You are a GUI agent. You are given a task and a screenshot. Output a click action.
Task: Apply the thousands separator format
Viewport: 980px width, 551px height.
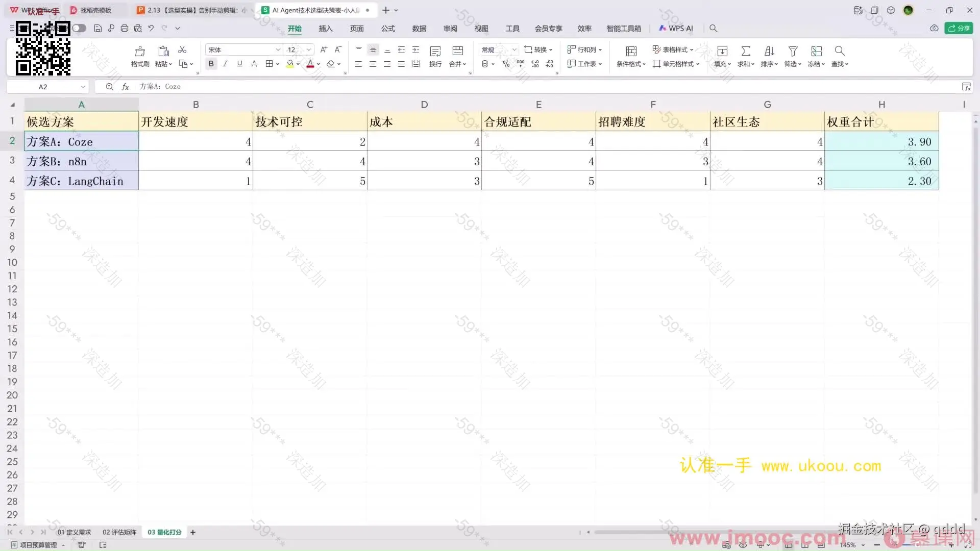[520, 64]
